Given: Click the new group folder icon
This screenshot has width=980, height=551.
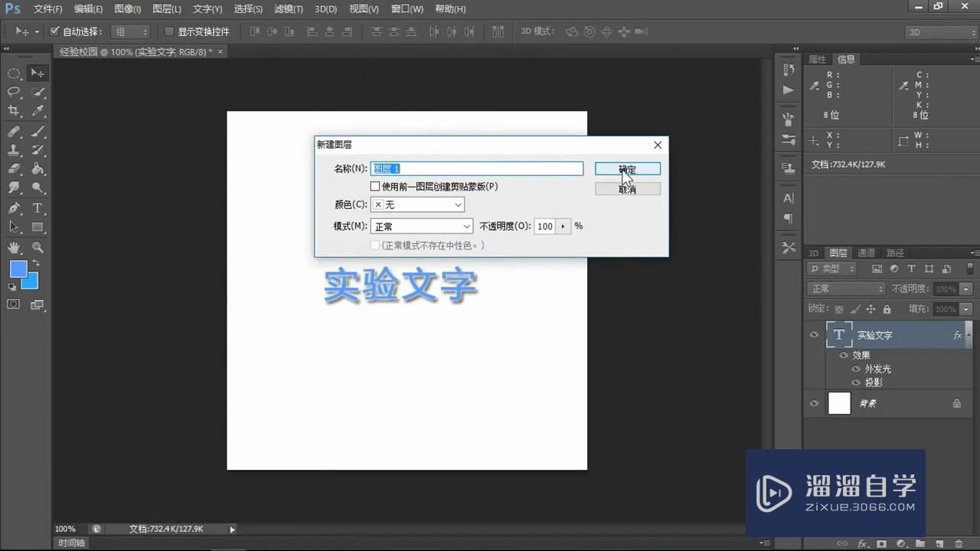Looking at the screenshot, I should point(920,543).
